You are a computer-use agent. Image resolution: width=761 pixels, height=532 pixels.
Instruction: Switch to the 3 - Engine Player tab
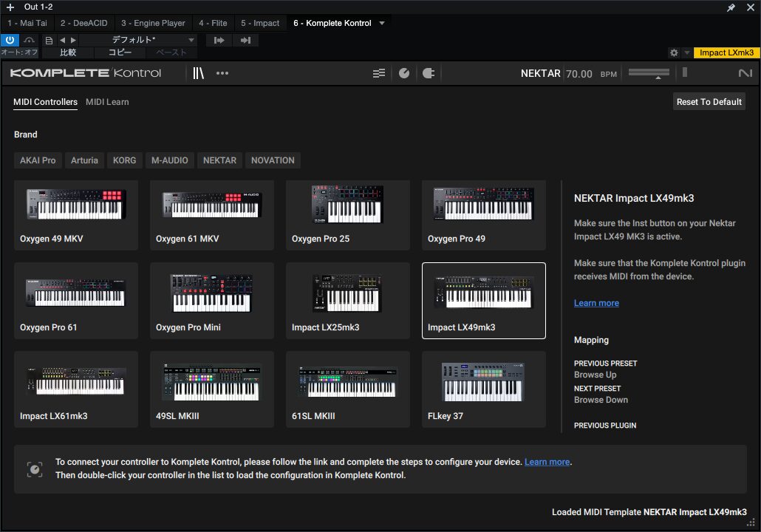(153, 23)
